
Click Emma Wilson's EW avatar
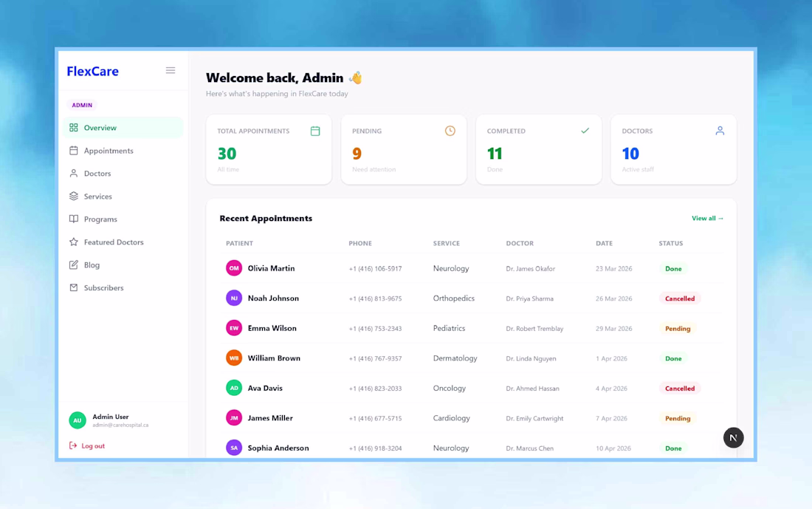pyautogui.click(x=234, y=328)
